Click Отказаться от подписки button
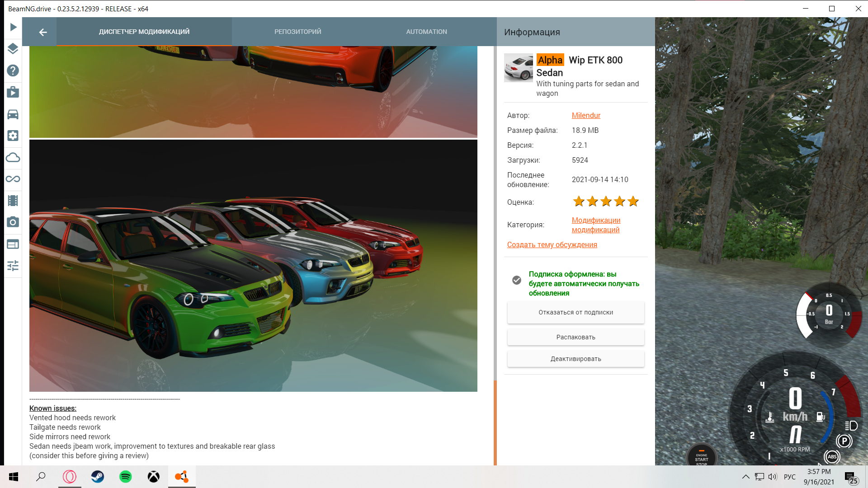Image resolution: width=868 pixels, height=488 pixels. [576, 312]
